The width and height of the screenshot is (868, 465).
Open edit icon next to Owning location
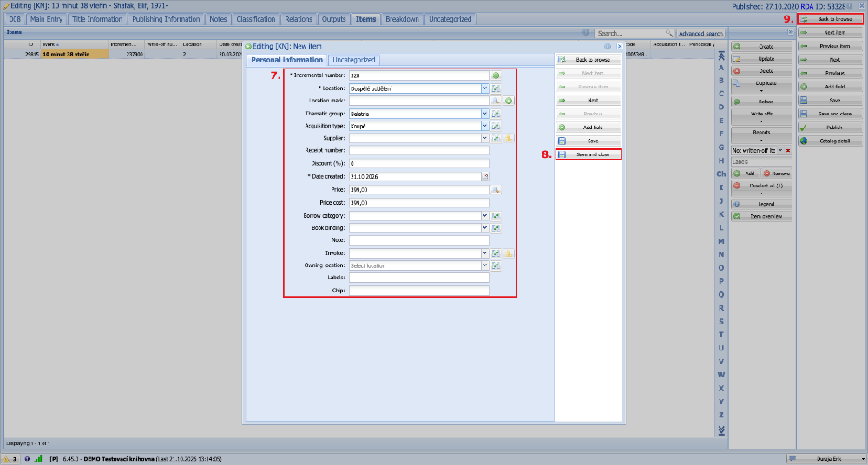point(496,265)
